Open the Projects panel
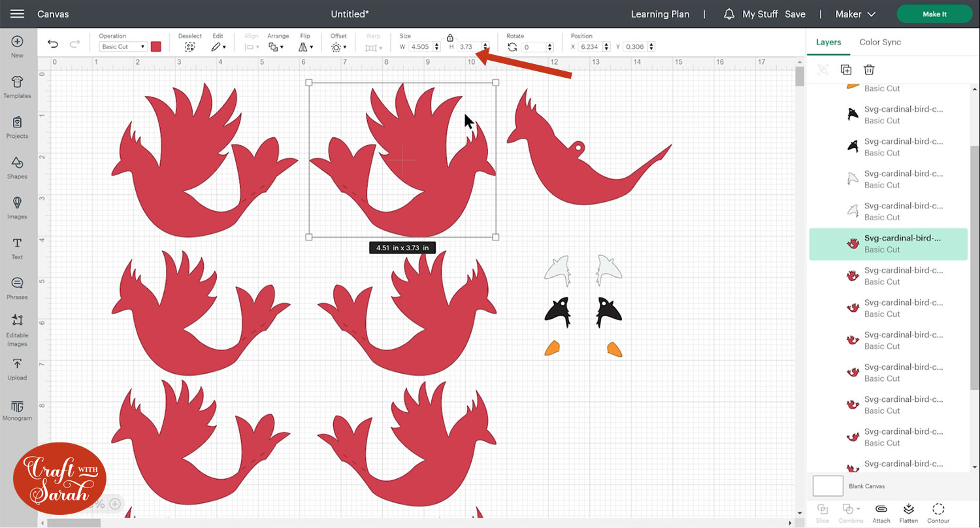 [17, 127]
